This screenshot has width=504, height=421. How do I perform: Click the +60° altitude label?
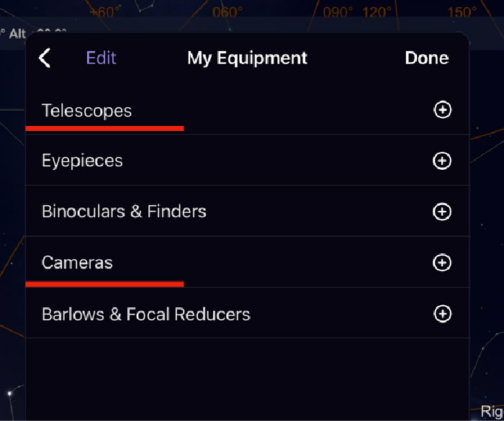click(105, 12)
